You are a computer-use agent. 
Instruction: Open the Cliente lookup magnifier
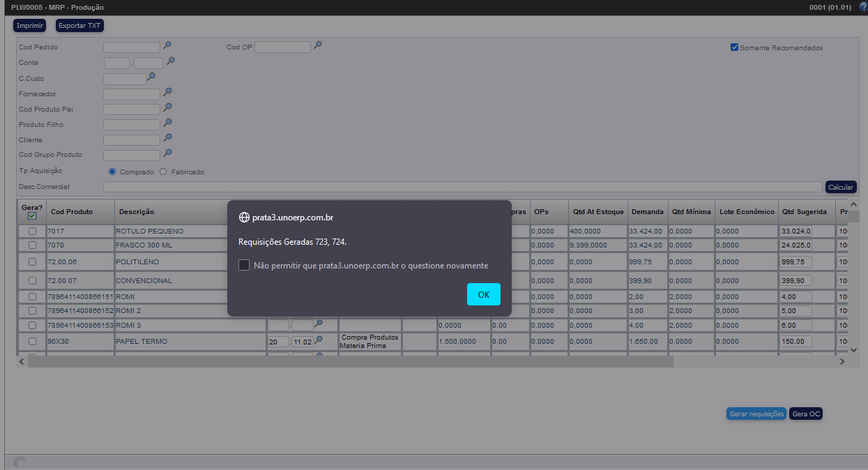click(167, 139)
